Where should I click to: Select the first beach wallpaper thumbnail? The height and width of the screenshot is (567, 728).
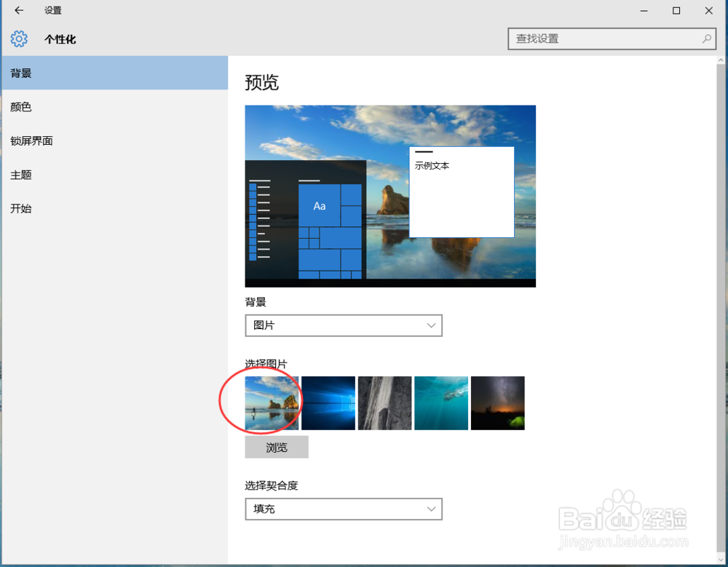click(x=272, y=403)
